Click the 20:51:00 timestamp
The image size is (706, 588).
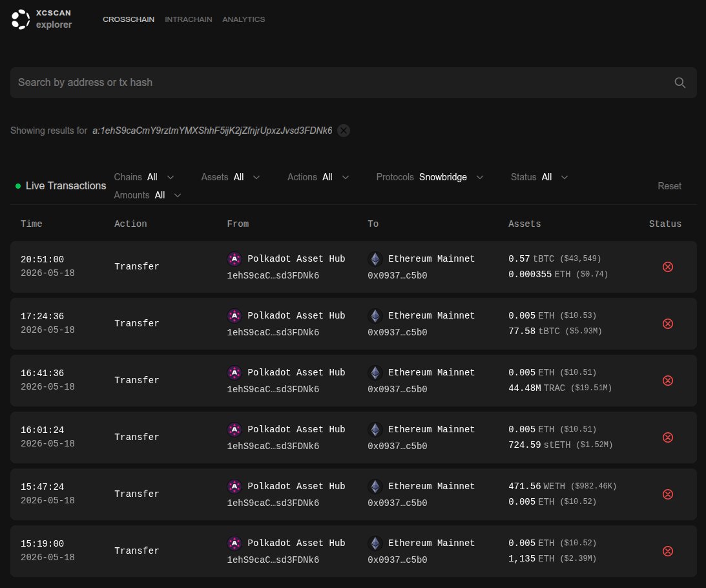(x=43, y=260)
